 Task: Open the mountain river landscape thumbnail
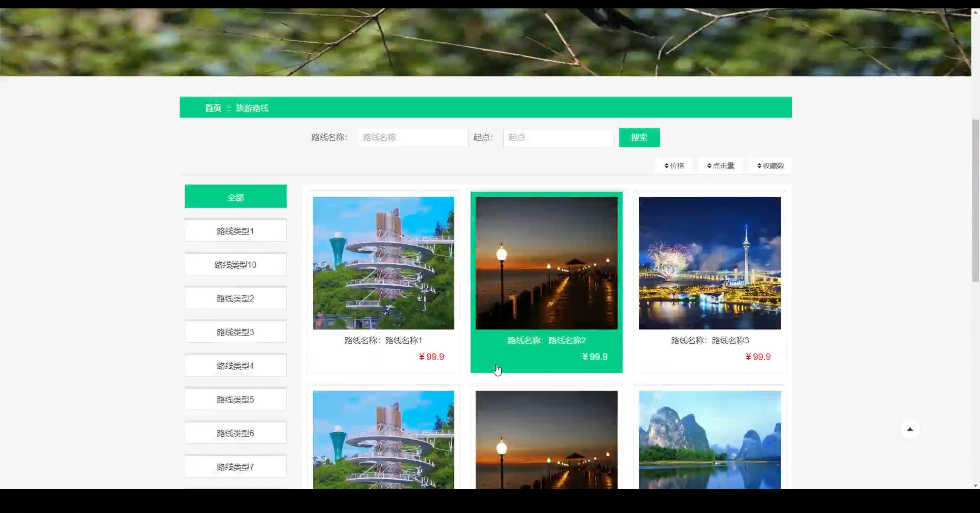(x=710, y=439)
